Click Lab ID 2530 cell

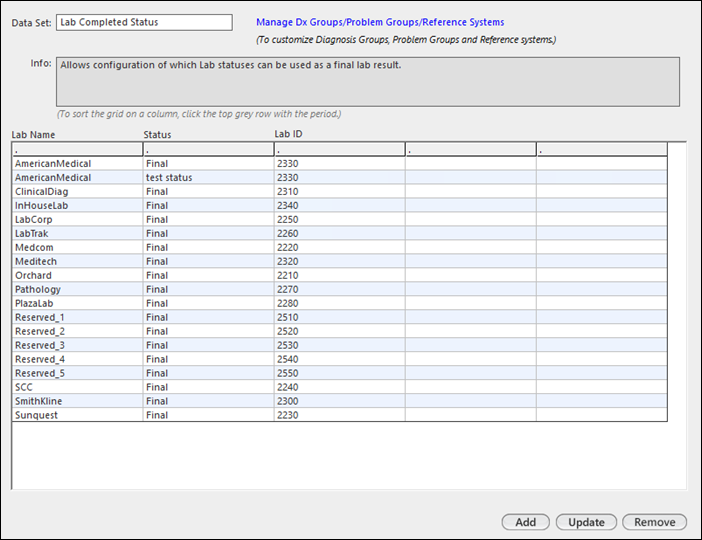coord(339,345)
